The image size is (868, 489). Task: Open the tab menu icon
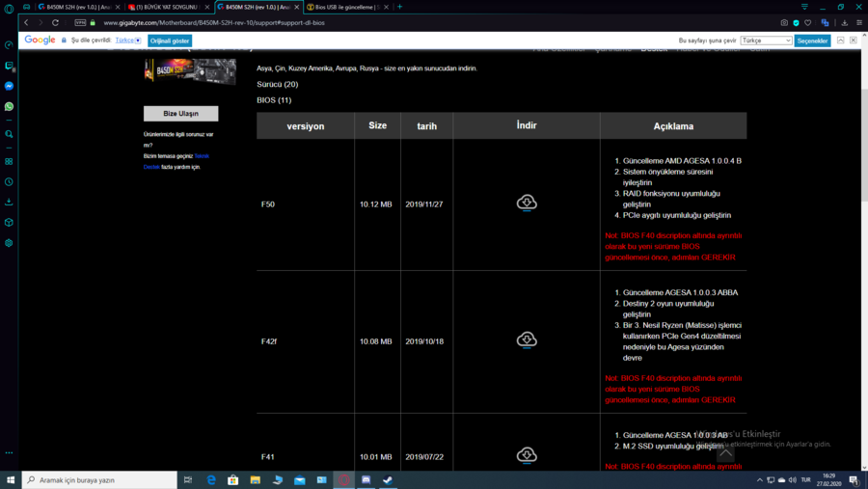pos(804,7)
